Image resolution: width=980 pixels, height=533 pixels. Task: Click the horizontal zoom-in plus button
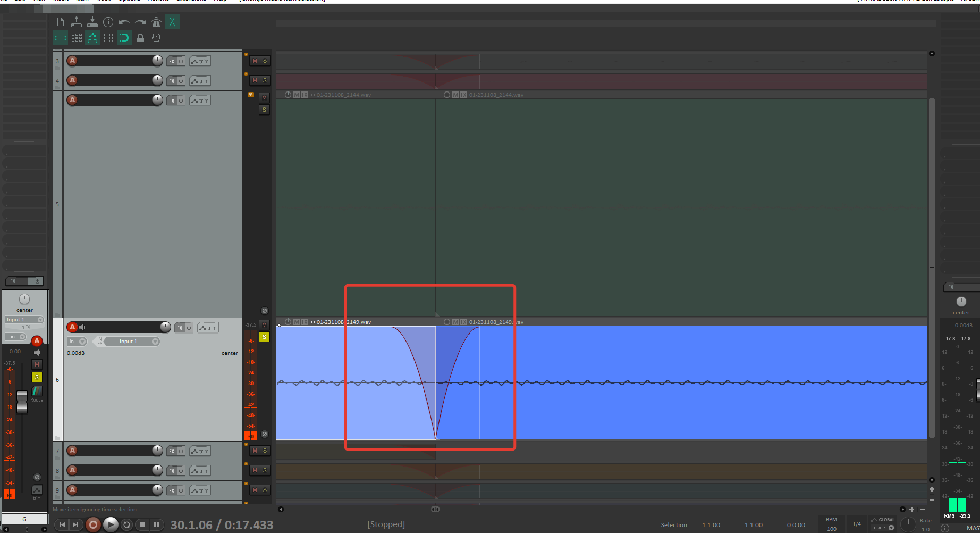[911, 510]
